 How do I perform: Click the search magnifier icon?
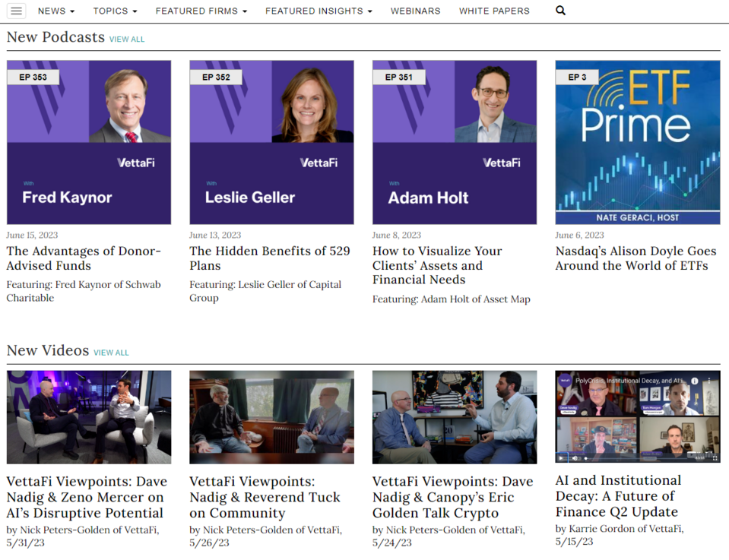coord(560,10)
